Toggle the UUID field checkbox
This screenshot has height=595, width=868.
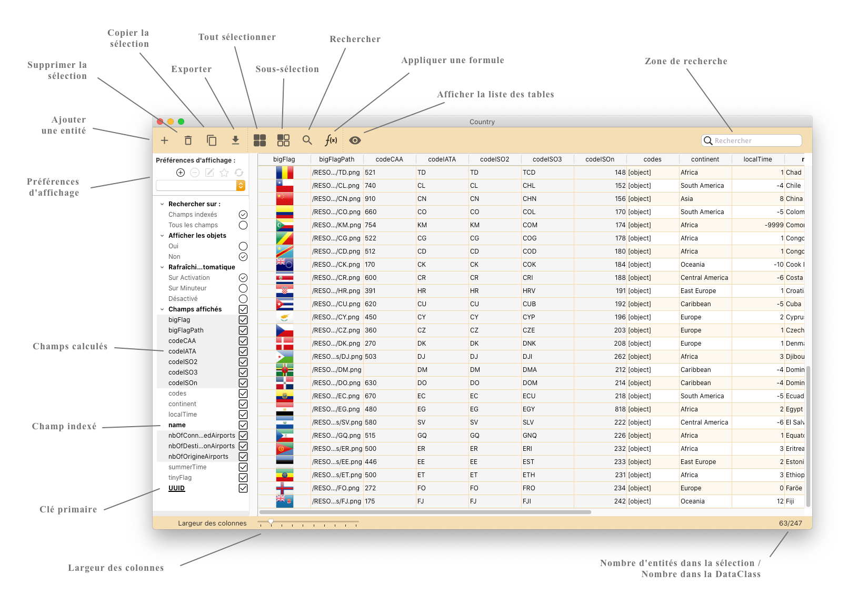click(x=243, y=488)
